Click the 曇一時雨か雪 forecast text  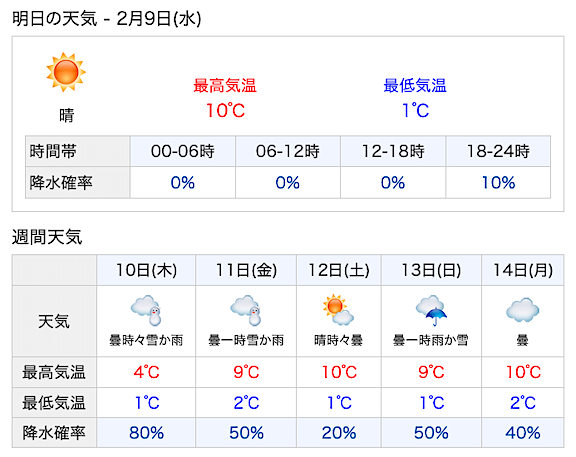pos(431,340)
